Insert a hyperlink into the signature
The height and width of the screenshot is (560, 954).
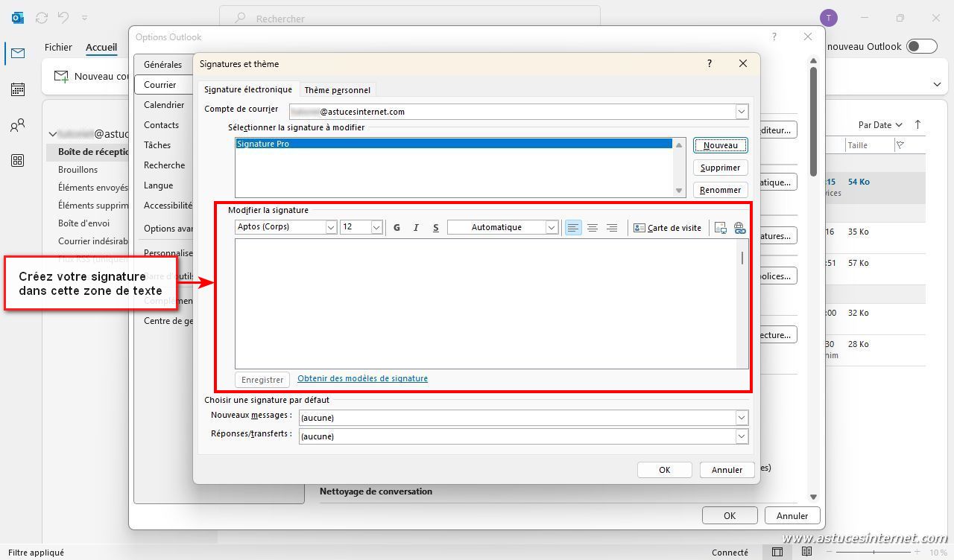click(739, 228)
